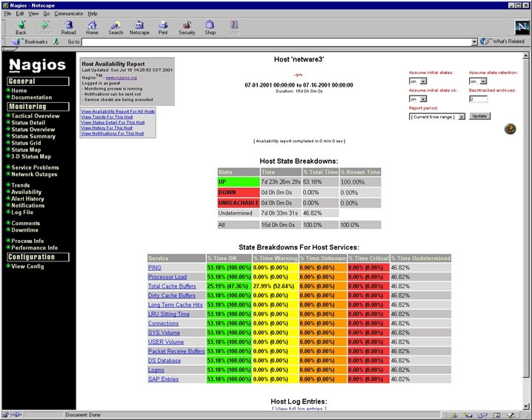The height and width of the screenshot is (420, 532).
Task: Open the Total Cache Buffers service link
Action: coord(171,286)
